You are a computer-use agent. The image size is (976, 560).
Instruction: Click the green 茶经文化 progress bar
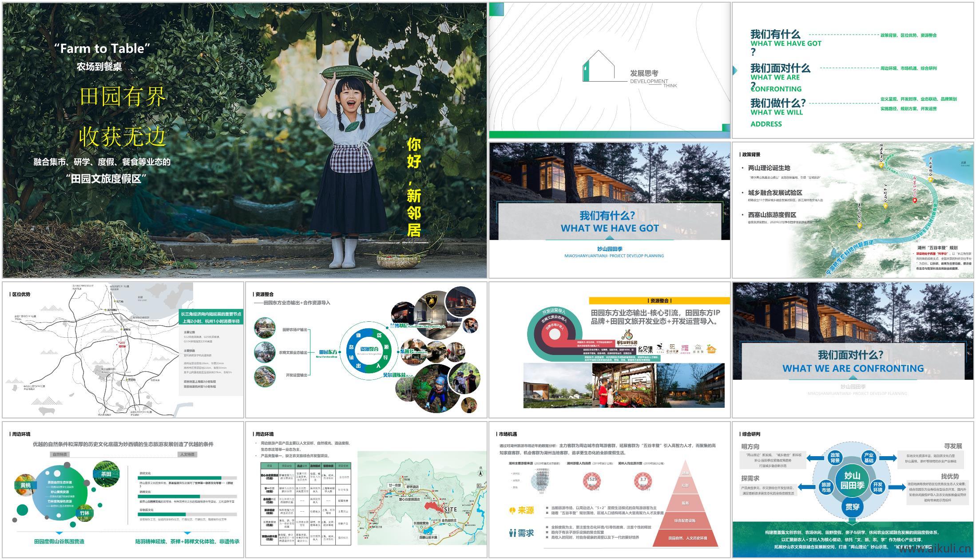(180, 478)
